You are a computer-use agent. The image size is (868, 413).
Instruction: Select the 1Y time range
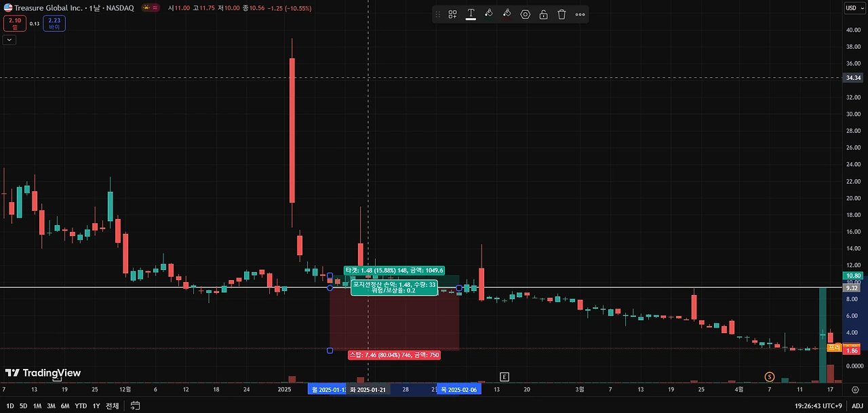click(96, 406)
